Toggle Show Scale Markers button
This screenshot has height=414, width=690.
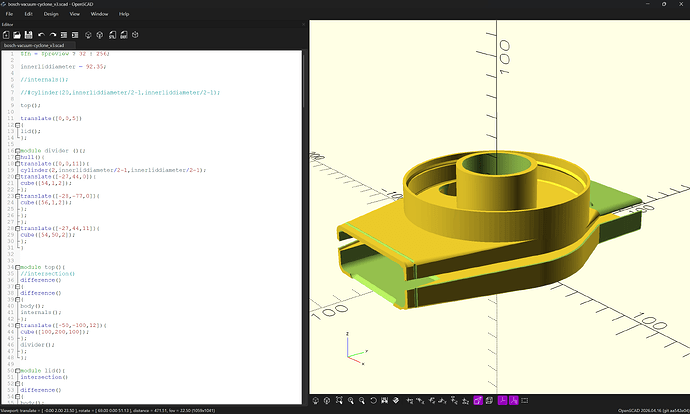[514, 400]
